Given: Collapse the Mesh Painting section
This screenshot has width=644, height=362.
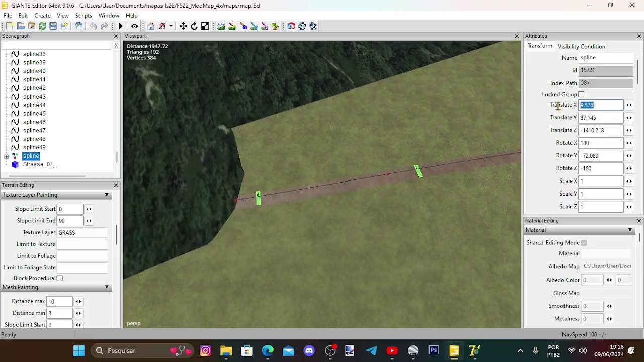Looking at the screenshot, I should [x=107, y=287].
